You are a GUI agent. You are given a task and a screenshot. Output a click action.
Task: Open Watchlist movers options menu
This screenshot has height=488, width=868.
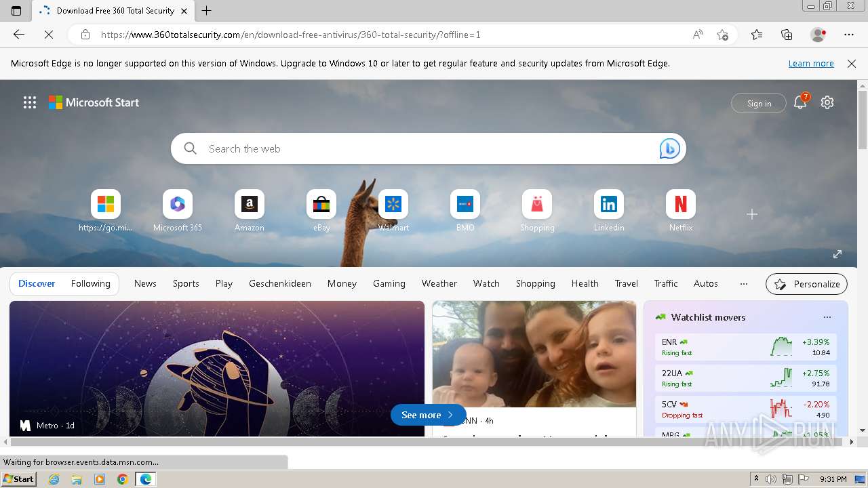pyautogui.click(x=827, y=317)
